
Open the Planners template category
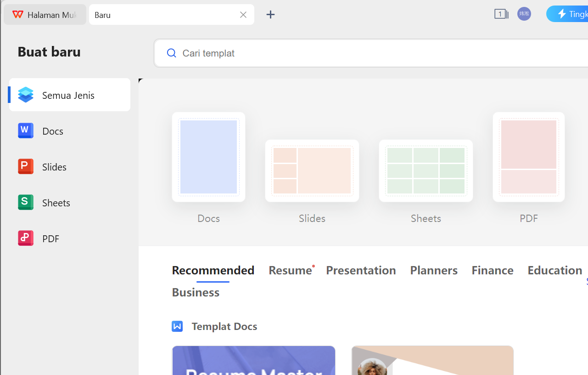(434, 270)
